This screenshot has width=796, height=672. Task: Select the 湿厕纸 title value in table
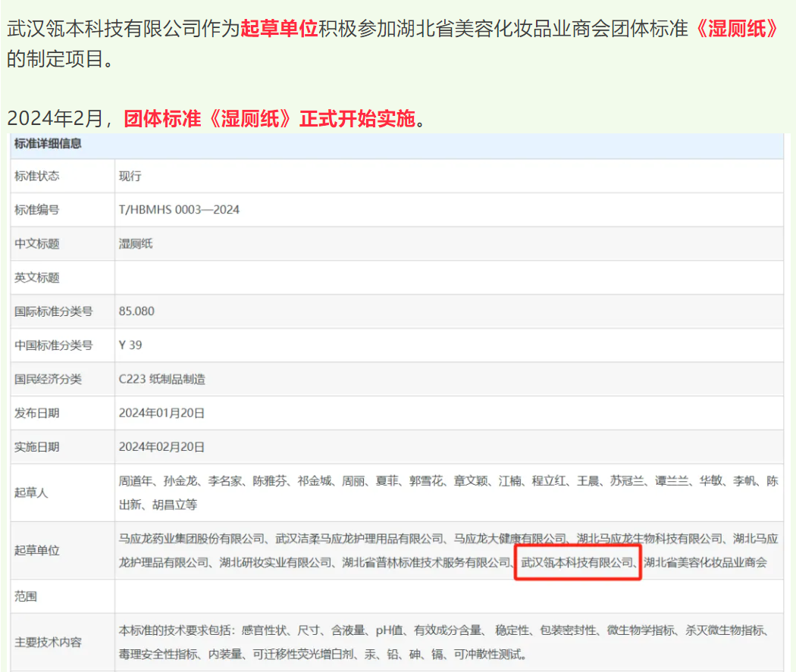(x=136, y=243)
